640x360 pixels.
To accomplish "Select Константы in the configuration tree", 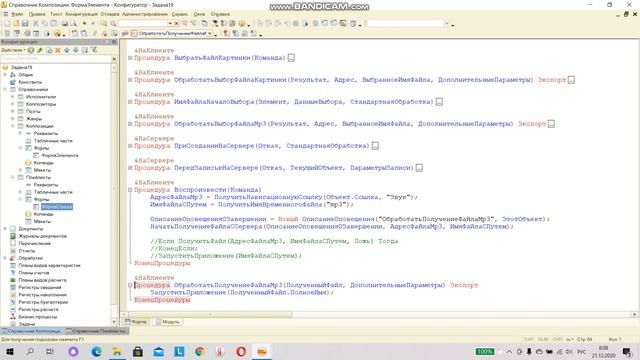I will 30,82.
